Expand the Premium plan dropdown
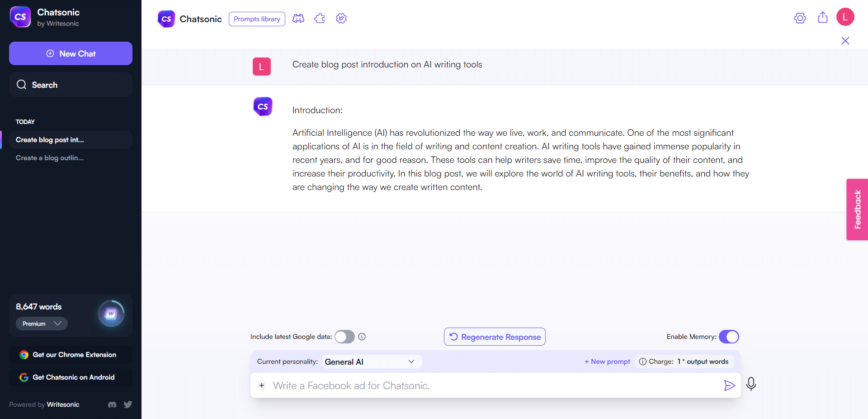This screenshot has width=868, height=419. coord(42,324)
